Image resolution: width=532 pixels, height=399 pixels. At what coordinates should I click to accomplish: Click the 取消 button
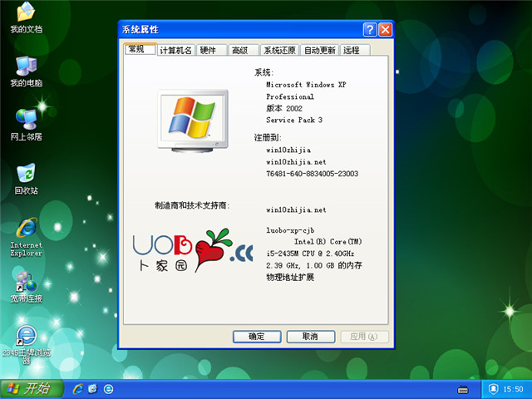310,337
